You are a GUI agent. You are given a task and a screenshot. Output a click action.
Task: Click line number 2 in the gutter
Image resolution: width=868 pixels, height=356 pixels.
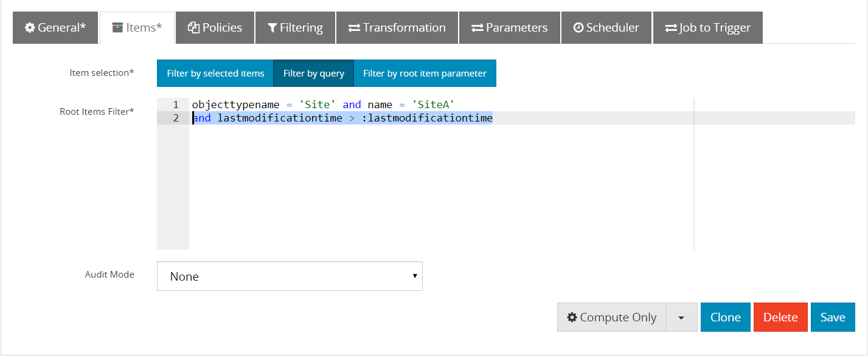point(176,118)
